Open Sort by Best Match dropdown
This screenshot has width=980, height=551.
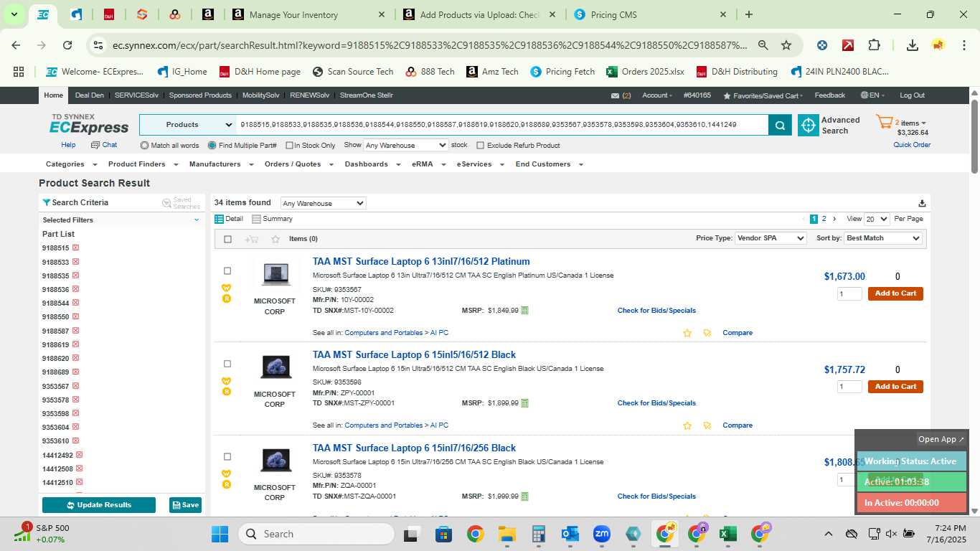coord(883,238)
